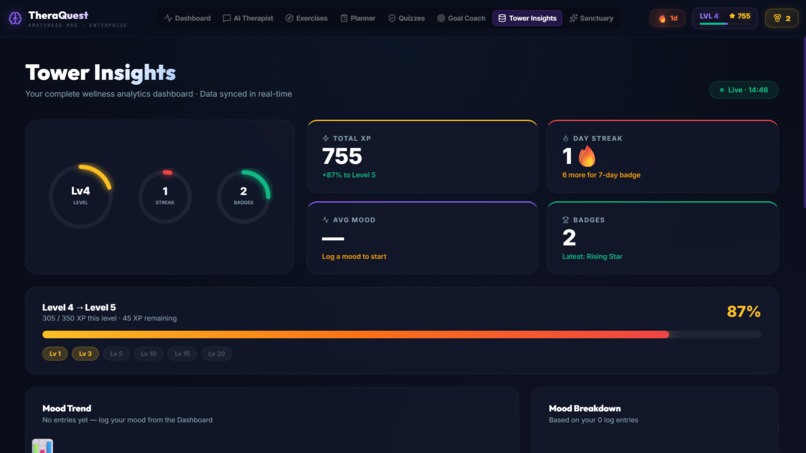Click the Badges award icon

click(x=565, y=220)
